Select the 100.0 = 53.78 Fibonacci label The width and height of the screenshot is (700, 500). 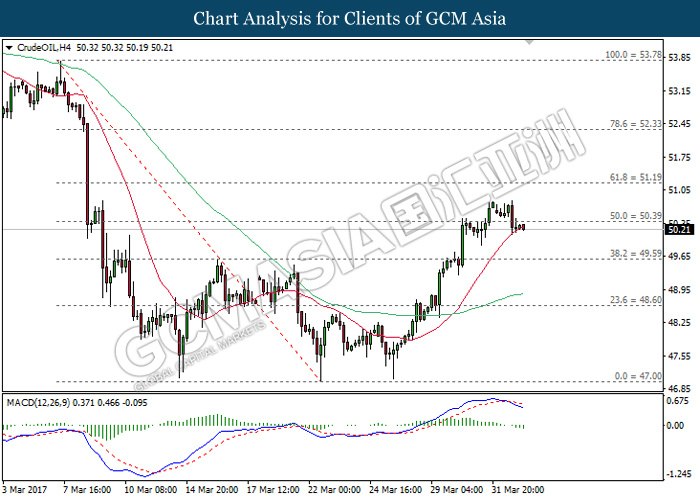(x=633, y=55)
